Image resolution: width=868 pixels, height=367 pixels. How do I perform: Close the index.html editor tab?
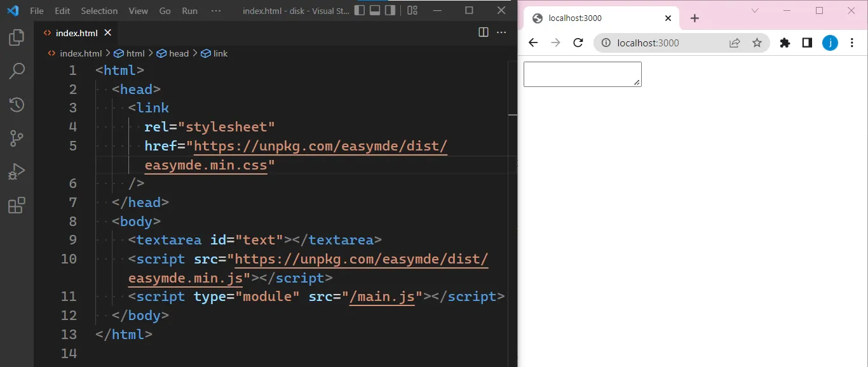coord(107,32)
